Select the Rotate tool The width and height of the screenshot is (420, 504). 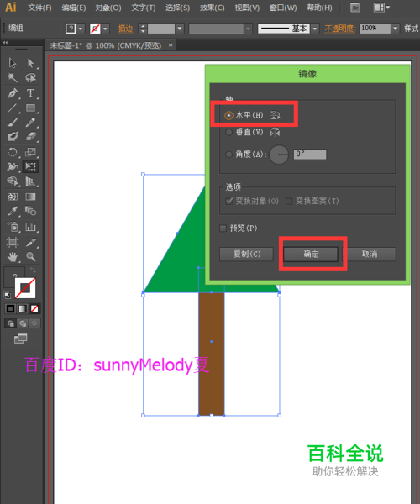(x=13, y=152)
